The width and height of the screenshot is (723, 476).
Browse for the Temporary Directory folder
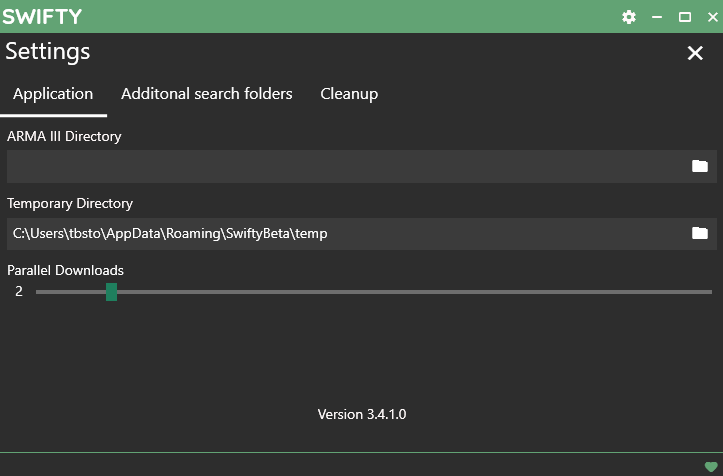(700, 233)
